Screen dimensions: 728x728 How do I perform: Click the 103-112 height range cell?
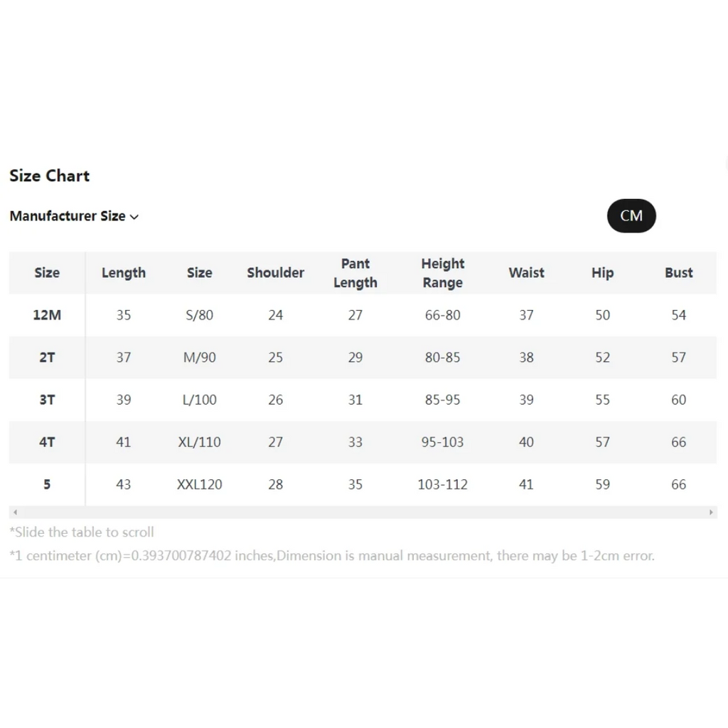tap(442, 484)
